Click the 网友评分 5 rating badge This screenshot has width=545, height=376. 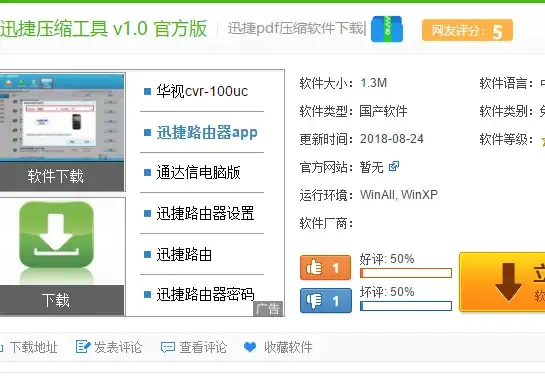coord(467,31)
